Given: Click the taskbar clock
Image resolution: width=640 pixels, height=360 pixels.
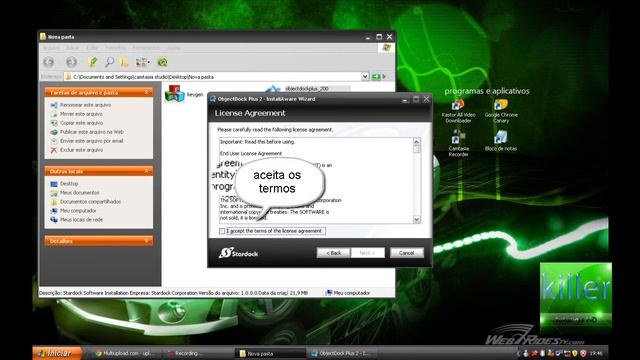Looking at the screenshot, I should (596, 353).
